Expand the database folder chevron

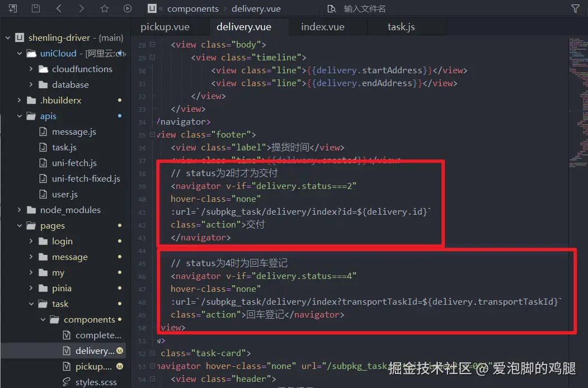[x=31, y=85]
